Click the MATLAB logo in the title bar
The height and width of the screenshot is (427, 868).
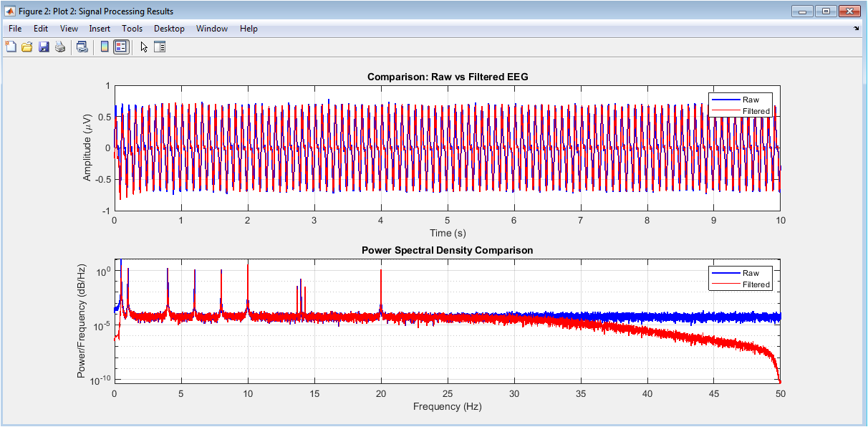click(10, 11)
